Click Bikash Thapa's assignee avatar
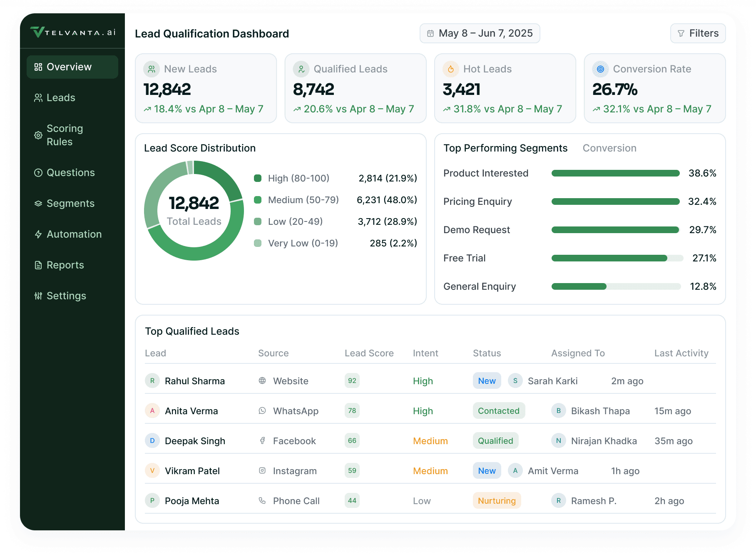 (x=559, y=410)
